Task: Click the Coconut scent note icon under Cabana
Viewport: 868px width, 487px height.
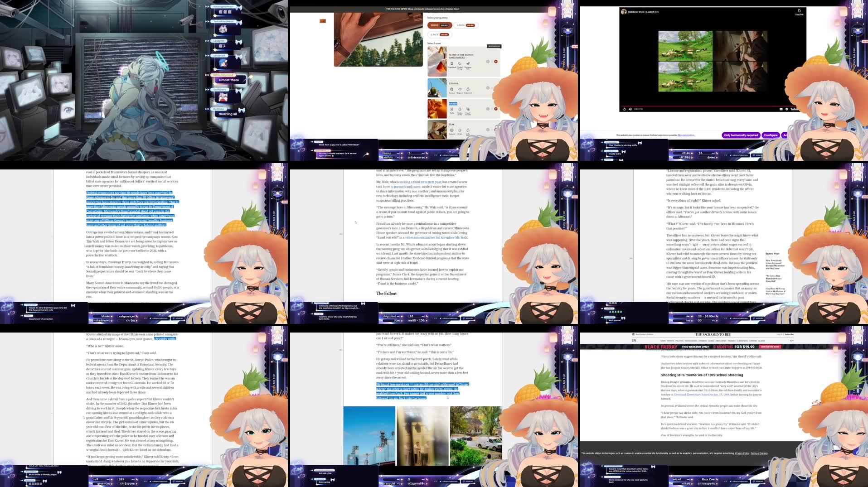Action: tap(451, 89)
